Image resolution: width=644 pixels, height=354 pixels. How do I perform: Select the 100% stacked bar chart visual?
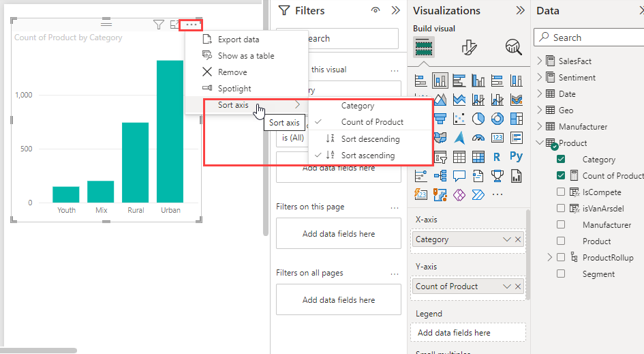coord(497,80)
